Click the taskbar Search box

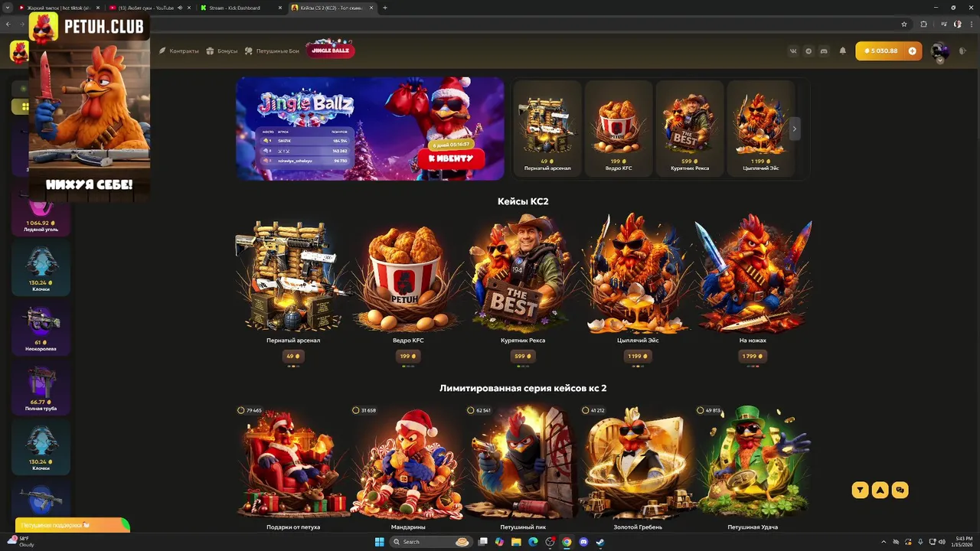(431, 542)
